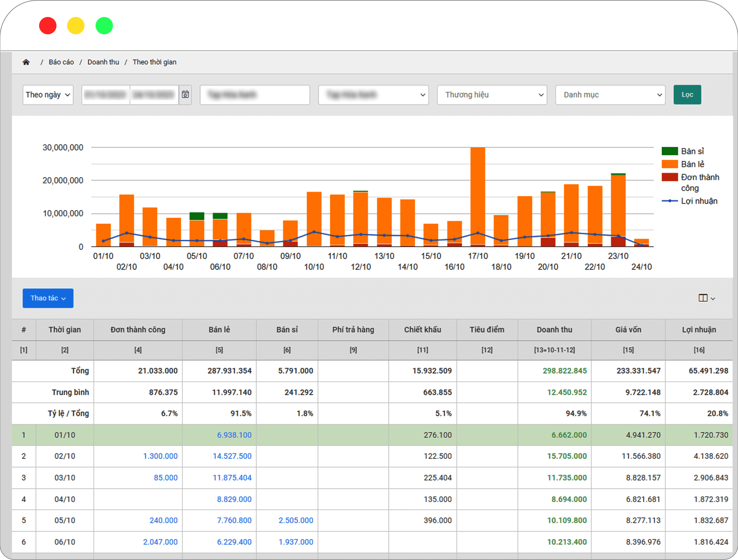
Task: Go to Doanh thu breadcrumb
Action: click(103, 62)
